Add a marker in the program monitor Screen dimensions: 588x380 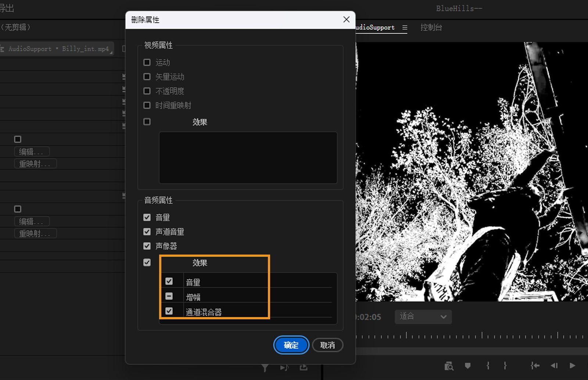point(467,365)
